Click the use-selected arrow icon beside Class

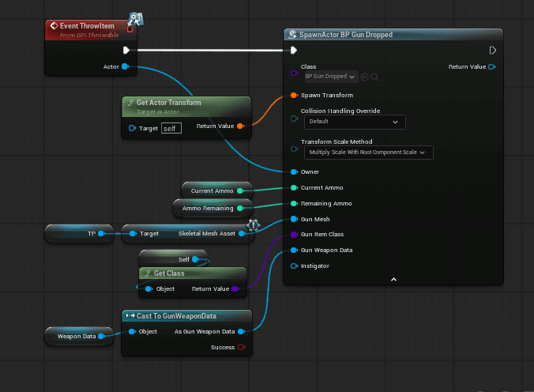[364, 77]
